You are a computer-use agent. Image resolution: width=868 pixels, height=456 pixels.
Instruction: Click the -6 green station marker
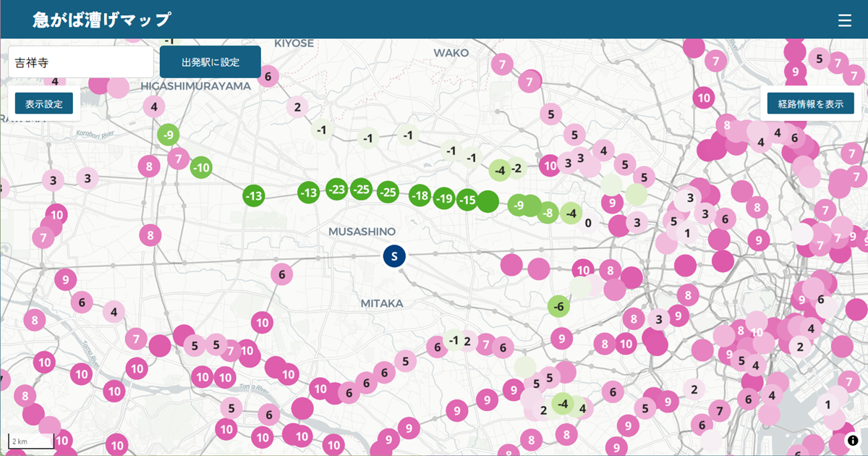pos(558,307)
